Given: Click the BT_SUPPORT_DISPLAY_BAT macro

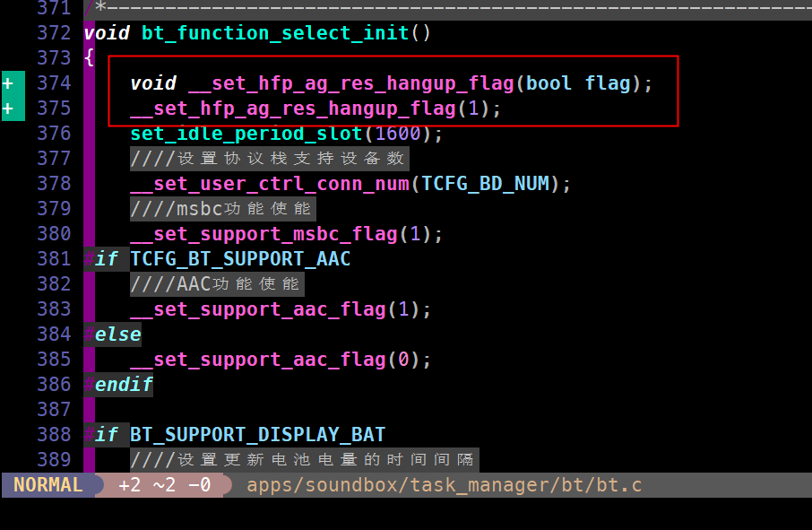Looking at the screenshot, I should 258,435.
